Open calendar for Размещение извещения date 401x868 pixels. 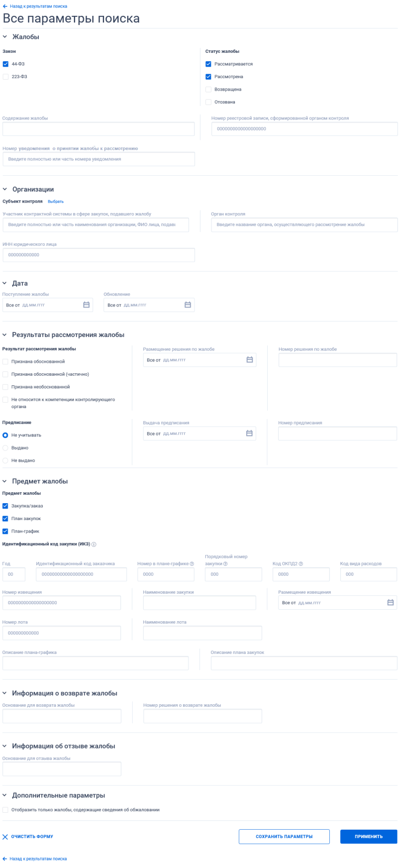[x=391, y=603]
